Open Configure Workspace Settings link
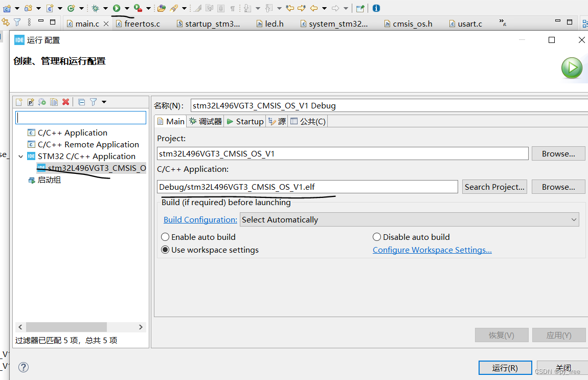The height and width of the screenshot is (380, 588). (432, 250)
